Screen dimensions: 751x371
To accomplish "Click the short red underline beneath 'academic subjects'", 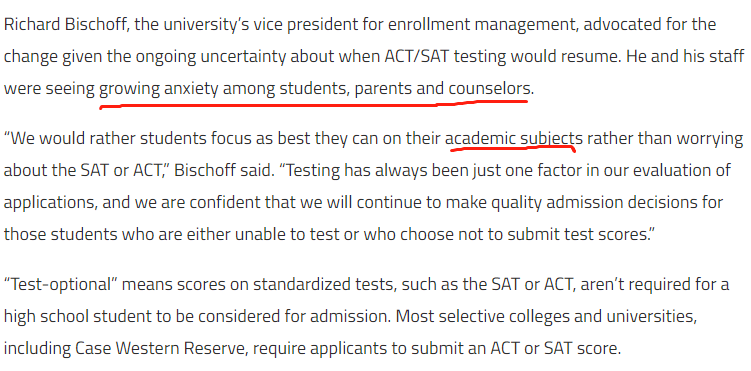I will tap(512, 149).
